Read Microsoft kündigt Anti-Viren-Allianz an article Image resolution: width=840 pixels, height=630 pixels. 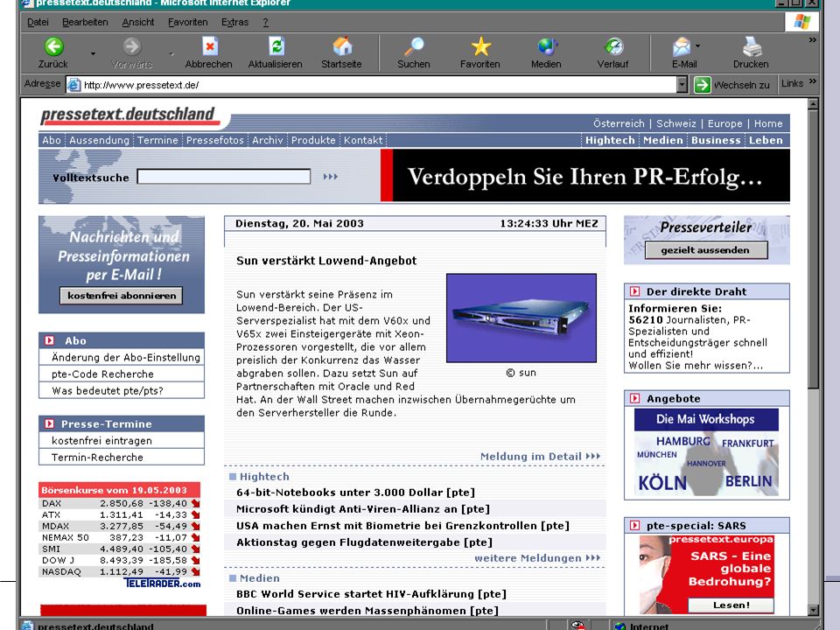(x=363, y=509)
